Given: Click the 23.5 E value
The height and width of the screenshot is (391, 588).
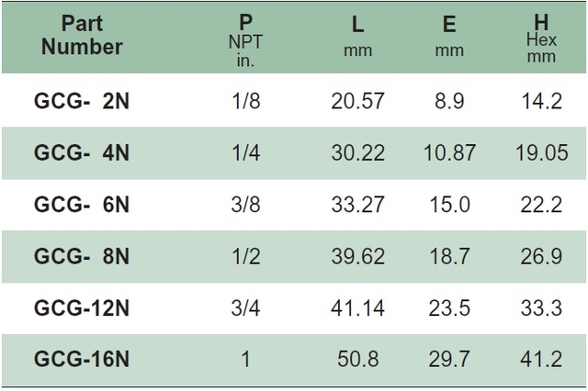Looking at the screenshot, I should pos(449,307).
